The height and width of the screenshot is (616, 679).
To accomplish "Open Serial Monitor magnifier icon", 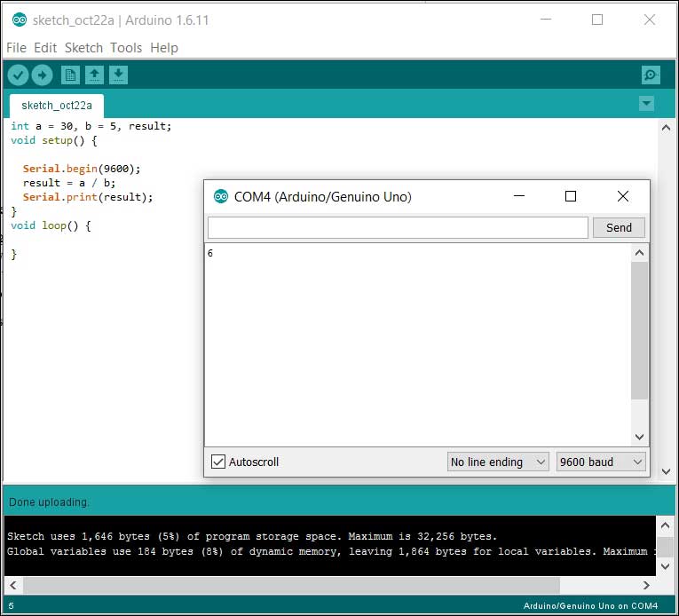I will click(651, 75).
